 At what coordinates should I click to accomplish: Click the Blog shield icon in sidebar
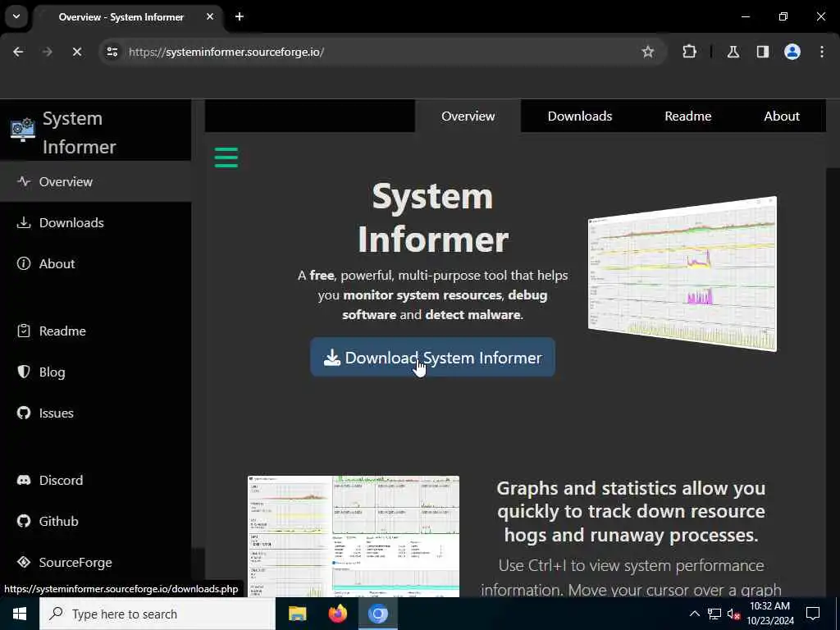pyautogui.click(x=24, y=372)
